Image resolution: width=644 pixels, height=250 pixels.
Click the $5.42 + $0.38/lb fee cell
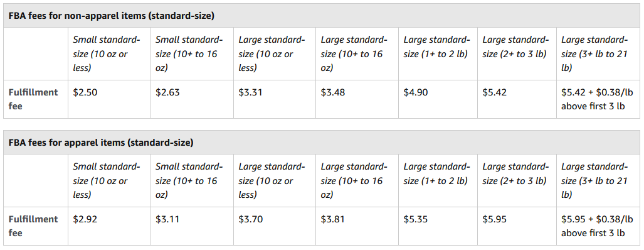coord(598,99)
